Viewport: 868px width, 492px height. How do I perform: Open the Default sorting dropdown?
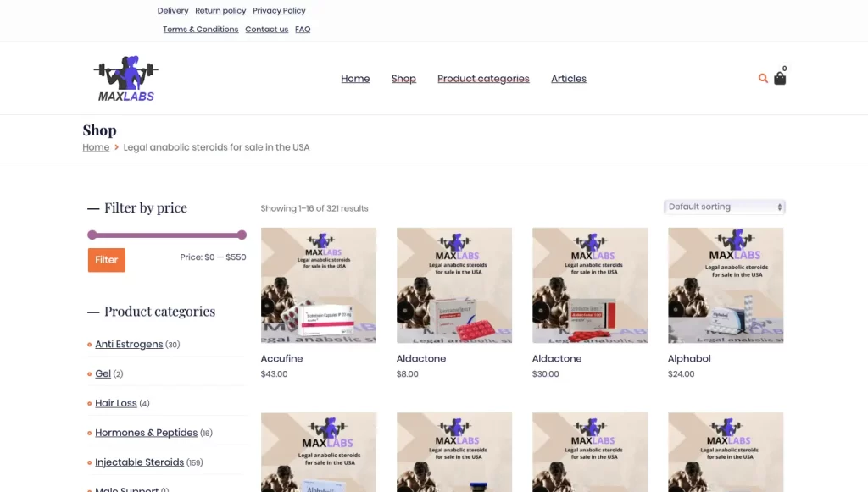(x=724, y=207)
